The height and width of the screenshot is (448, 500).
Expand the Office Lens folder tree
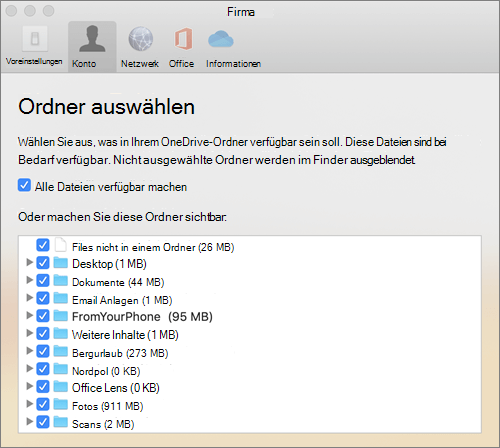click(30, 386)
